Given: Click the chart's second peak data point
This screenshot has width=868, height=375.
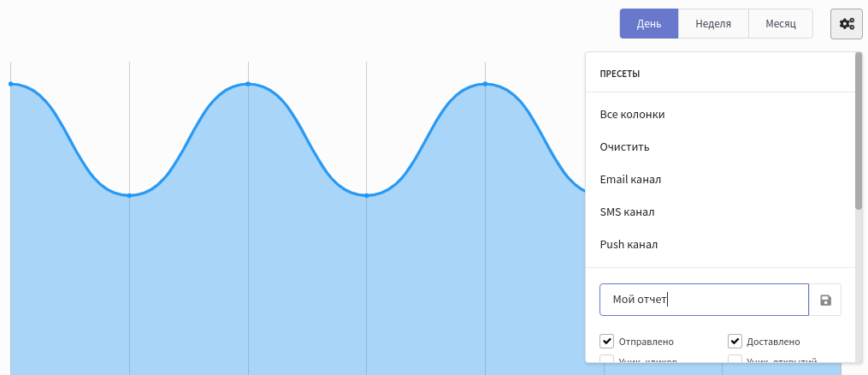Looking at the screenshot, I should pos(248,84).
